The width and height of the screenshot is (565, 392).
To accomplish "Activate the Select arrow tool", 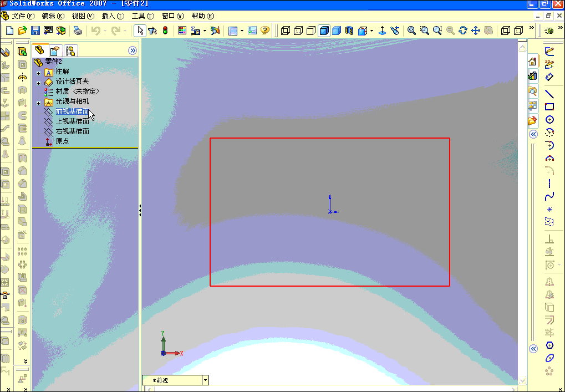I will (140, 30).
